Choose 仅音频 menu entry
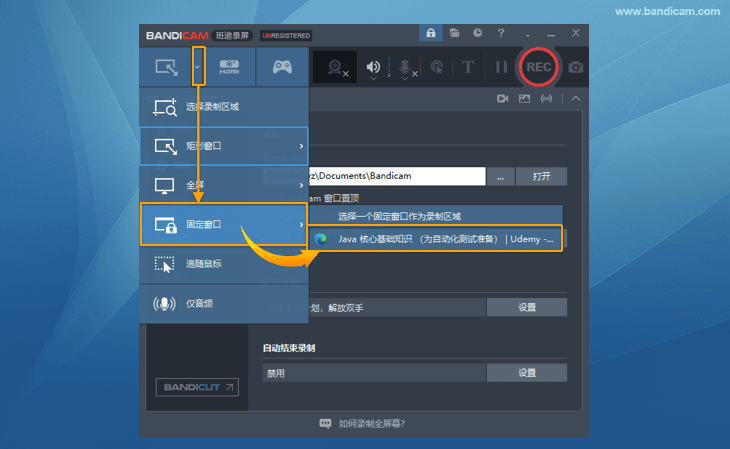 (224, 303)
